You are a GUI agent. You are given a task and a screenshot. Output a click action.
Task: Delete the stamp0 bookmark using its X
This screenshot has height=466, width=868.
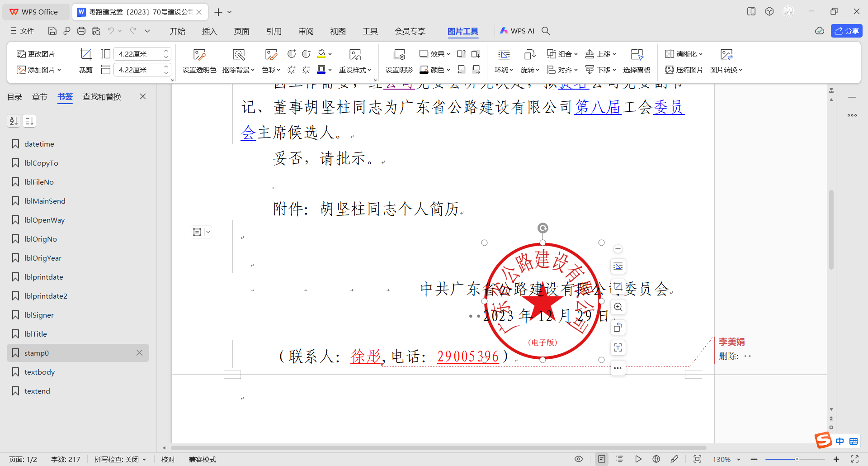[x=139, y=353]
